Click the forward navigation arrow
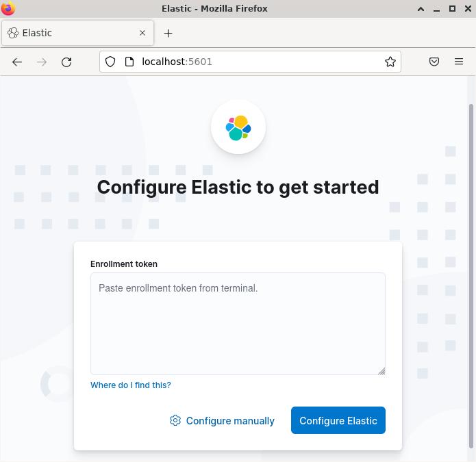The width and height of the screenshot is (476, 462). (x=42, y=62)
